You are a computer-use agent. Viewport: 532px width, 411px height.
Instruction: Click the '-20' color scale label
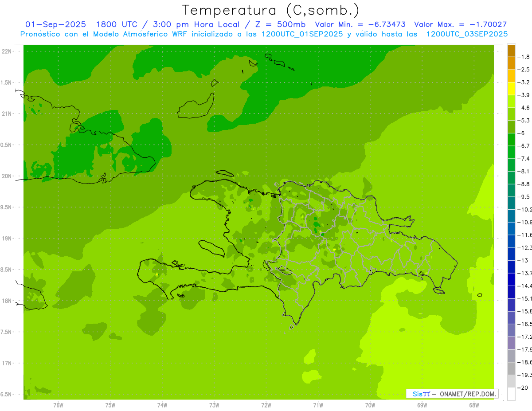[x=523, y=388]
